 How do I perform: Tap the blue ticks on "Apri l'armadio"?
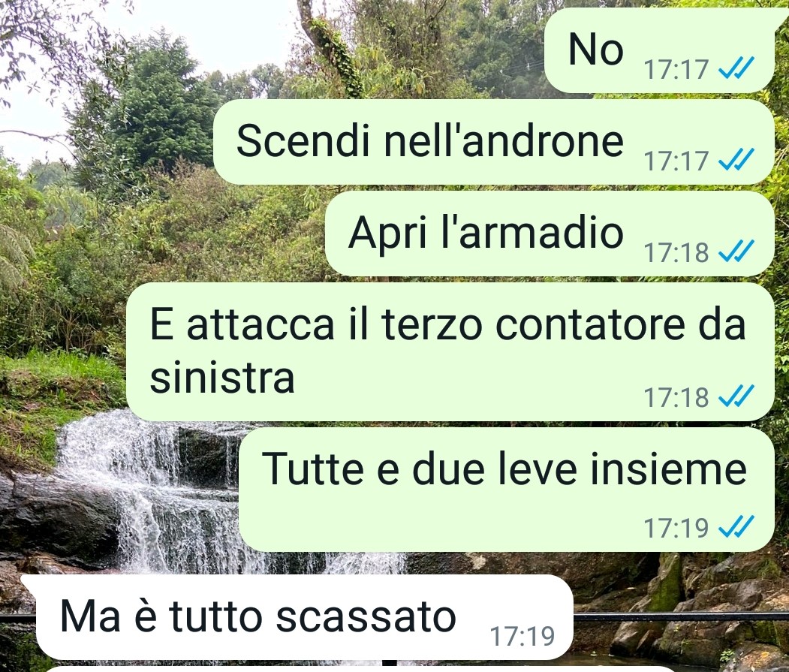(x=736, y=252)
